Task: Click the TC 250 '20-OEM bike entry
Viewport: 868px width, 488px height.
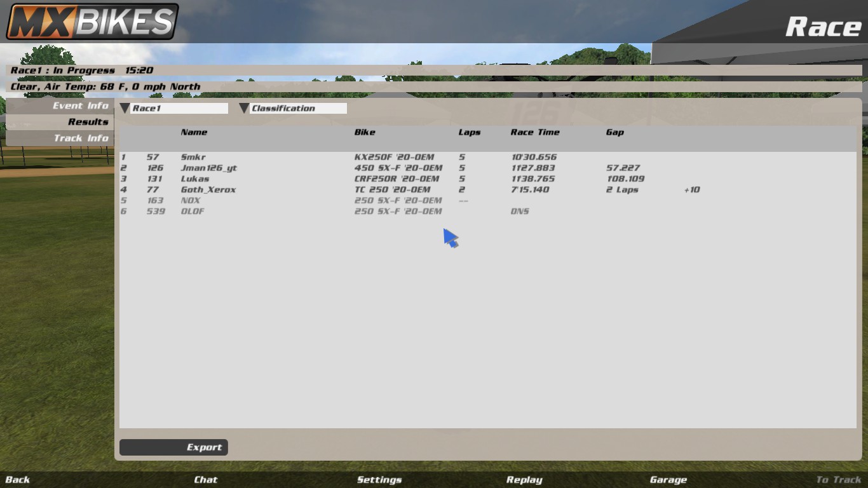Action: tap(392, 189)
